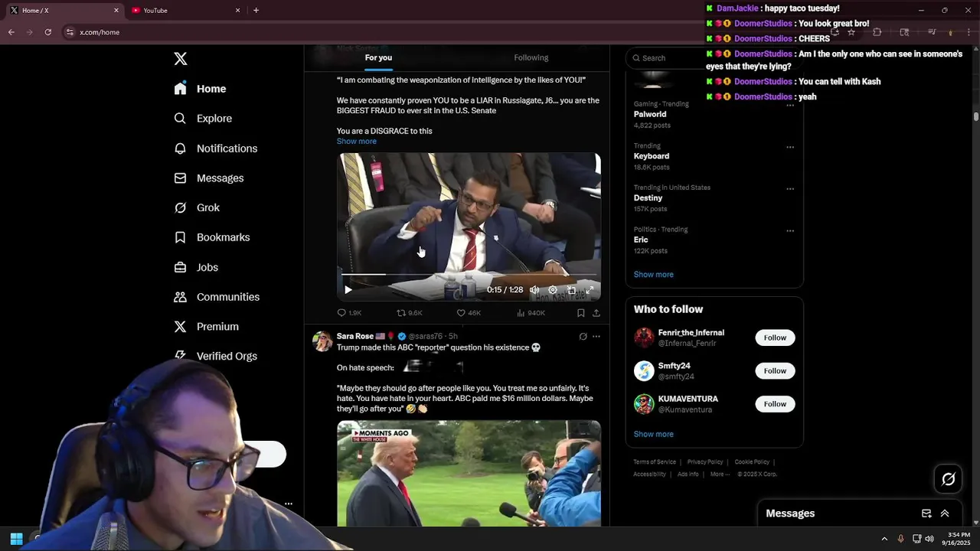
Task: Switch to the YouTube browser tab
Action: [x=186, y=11]
